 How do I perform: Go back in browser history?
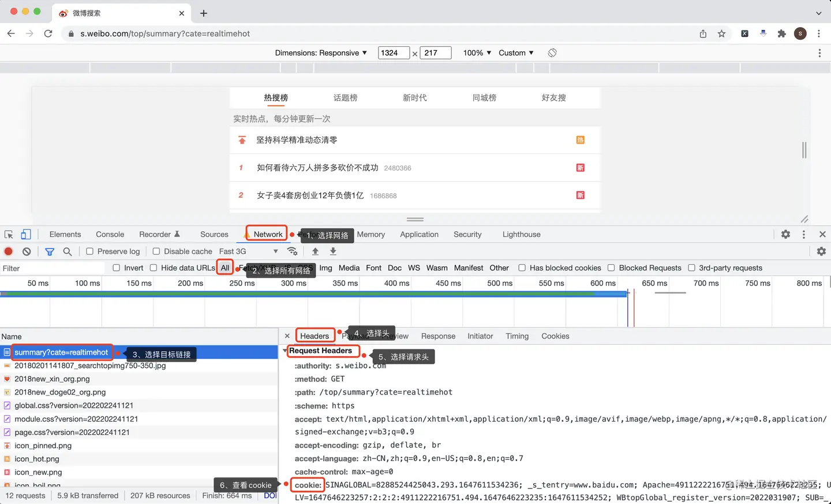tap(11, 33)
